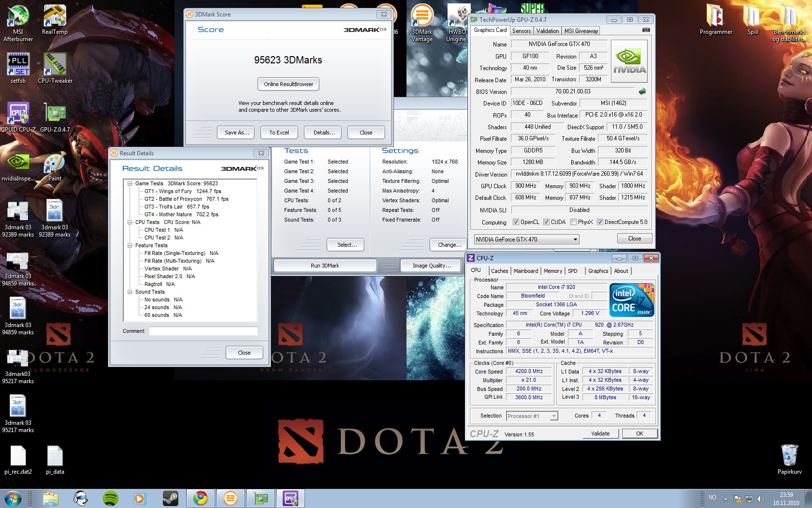Show hidden tray icons arrow
812x508 pixels.
(725, 498)
